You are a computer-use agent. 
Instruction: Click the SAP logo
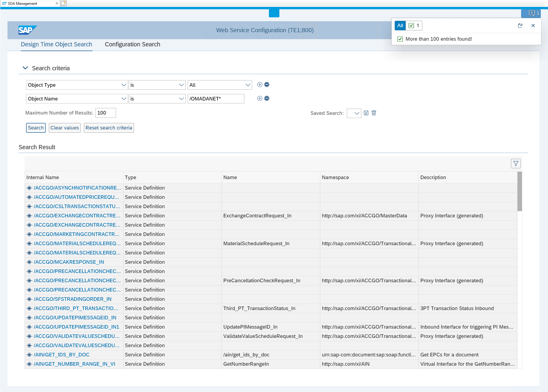[x=28, y=30]
